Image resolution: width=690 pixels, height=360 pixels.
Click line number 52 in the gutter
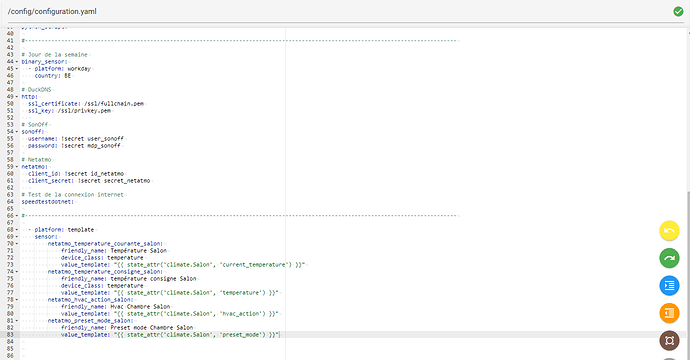[x=10, y=118]
